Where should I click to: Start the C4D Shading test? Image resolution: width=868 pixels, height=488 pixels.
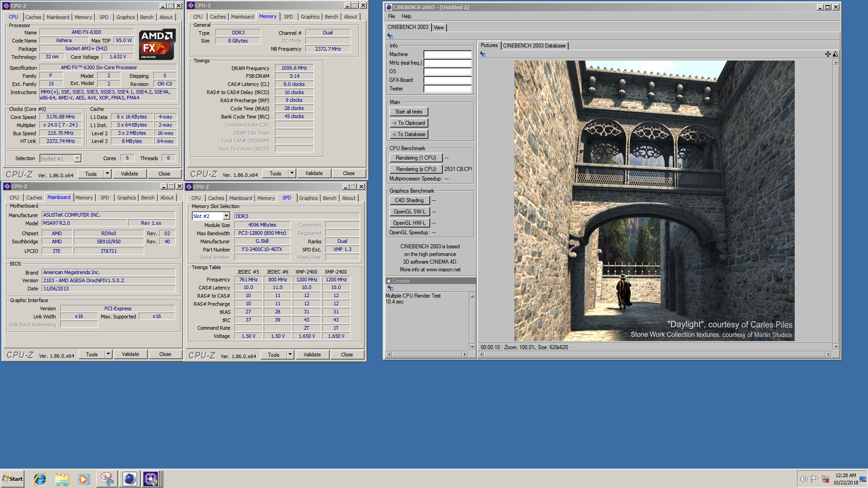[409, 200]
